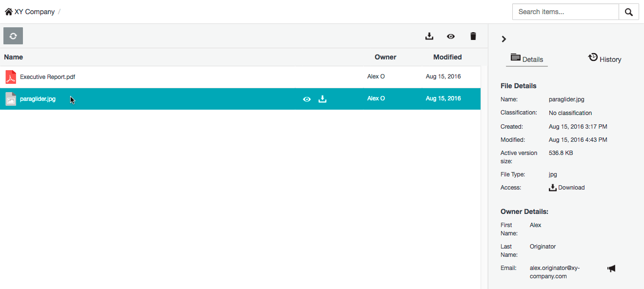Viewport: 644px width, 289px height.
Task: Click the Download link under Access
Action: [567, 188]
